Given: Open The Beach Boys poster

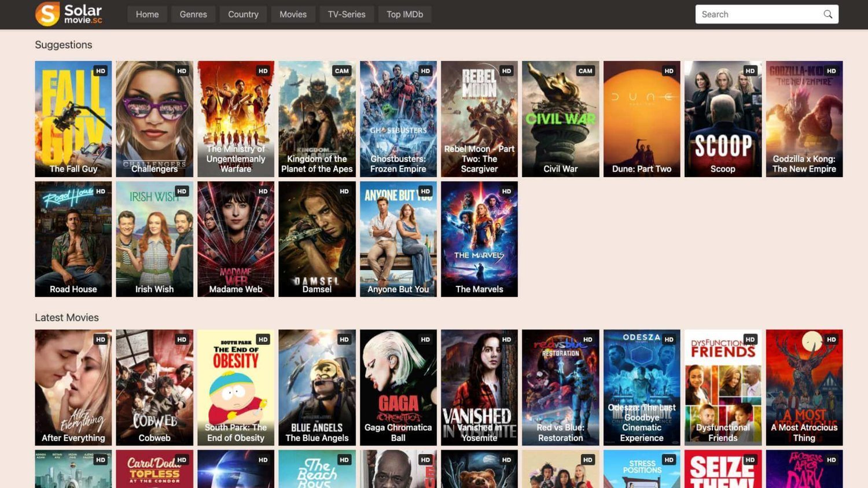Looking at the screenshot, I should (x=317, y=469).
